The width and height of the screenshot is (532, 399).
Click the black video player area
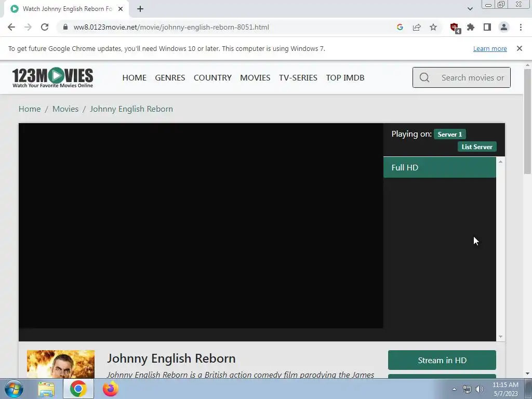pos(201,225)
